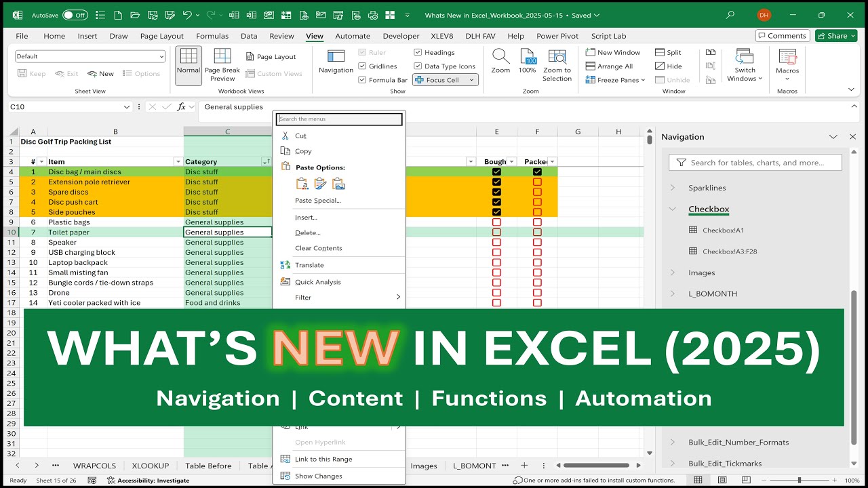
Task: Click Page Layout in Workbook Views
Action: coord(271,57)
